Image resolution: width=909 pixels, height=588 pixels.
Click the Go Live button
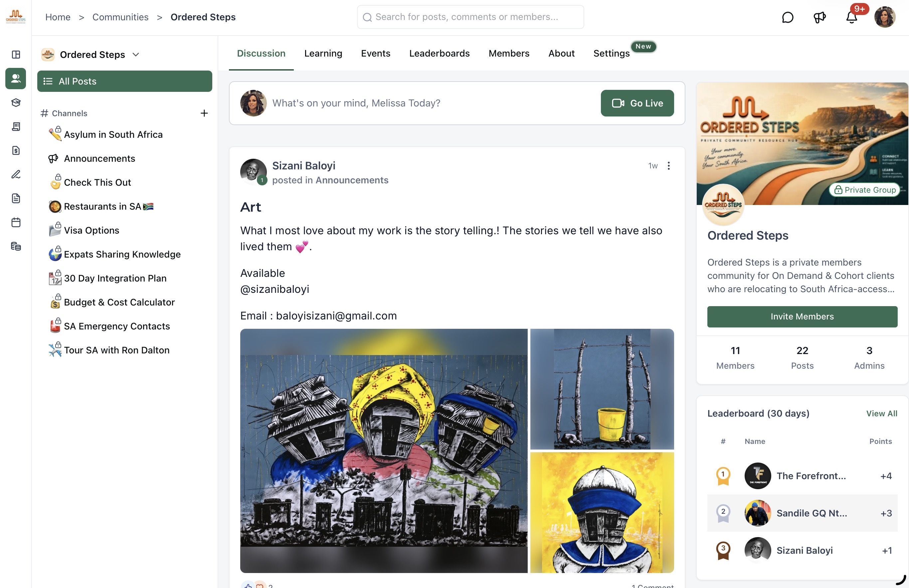(x=637, y=103)
